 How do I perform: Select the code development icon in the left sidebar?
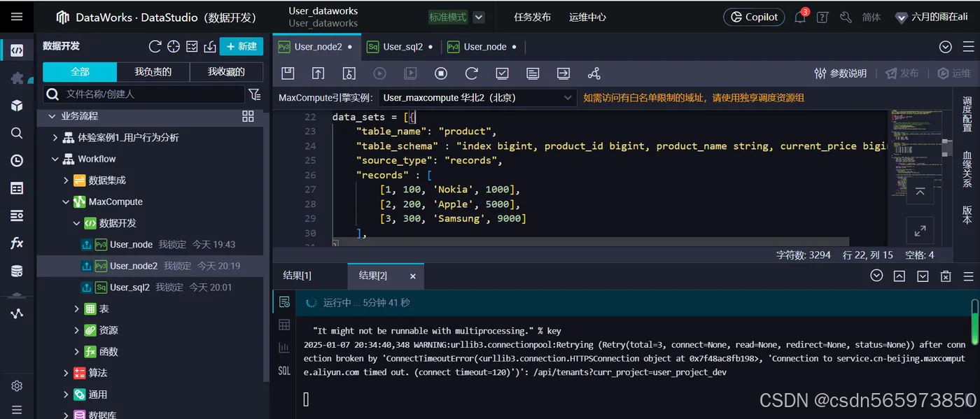[17, 50]
